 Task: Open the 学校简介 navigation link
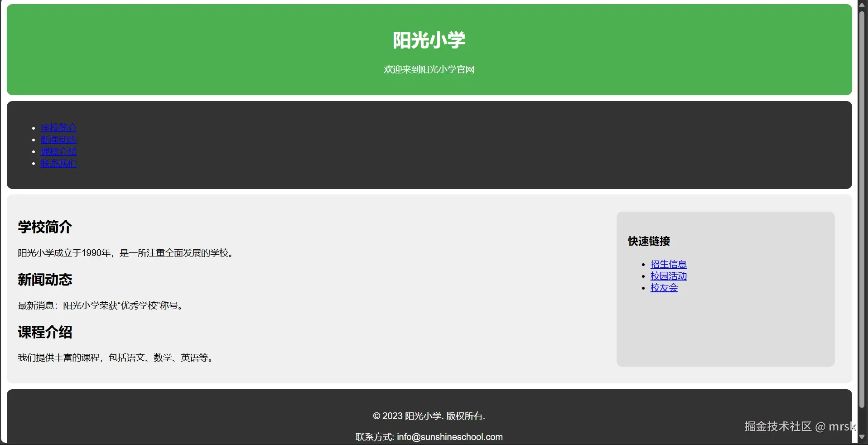(58, 128)
